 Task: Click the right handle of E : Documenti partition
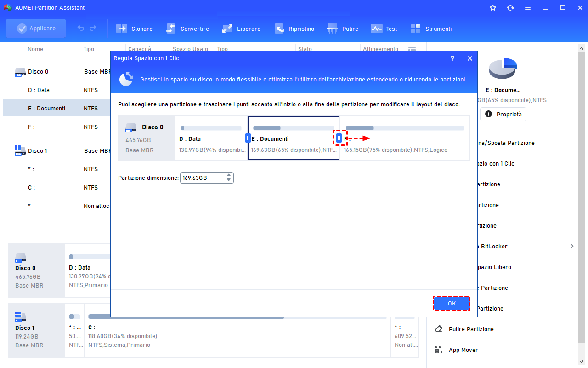[x=339, y=138]
